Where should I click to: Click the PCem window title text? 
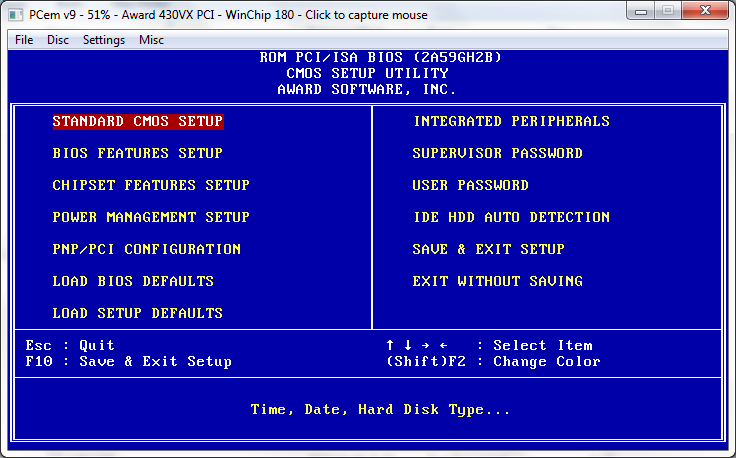pos(228,15)
